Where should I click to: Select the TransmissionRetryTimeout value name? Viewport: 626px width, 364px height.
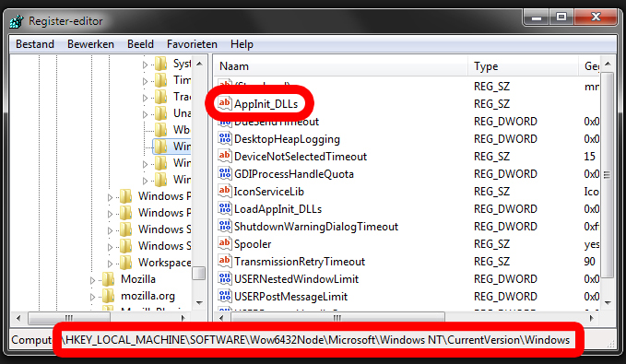pyautogui.click(x=300, y=262)
